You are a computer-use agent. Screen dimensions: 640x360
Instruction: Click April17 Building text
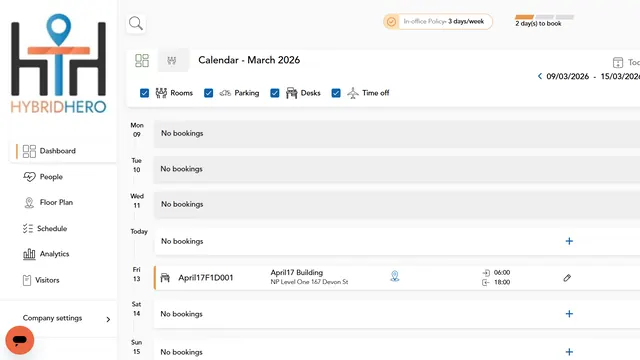click(297, 273)
